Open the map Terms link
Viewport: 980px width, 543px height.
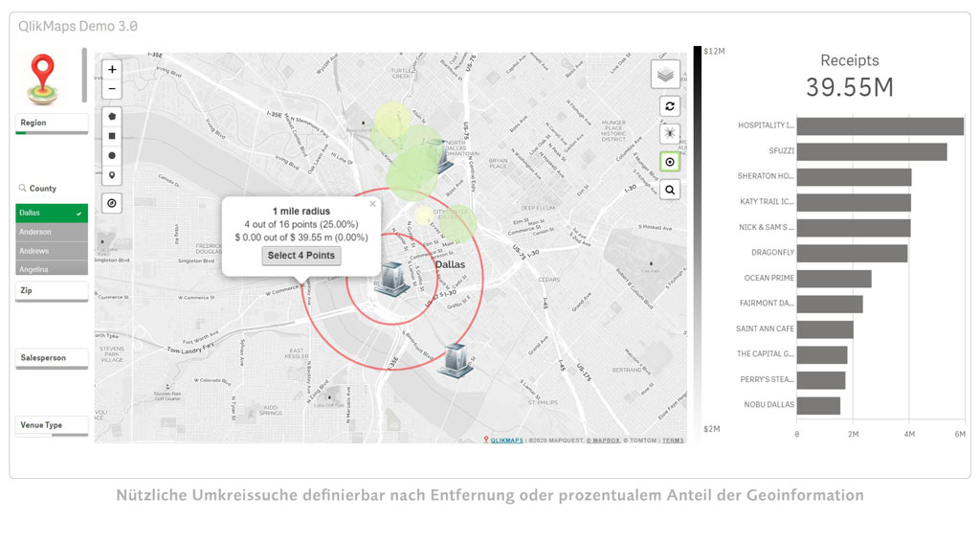point(673,441)
